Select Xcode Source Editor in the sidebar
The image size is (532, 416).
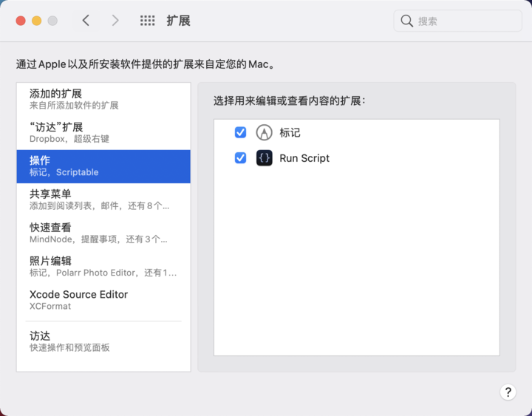click(x=103, y=300)
